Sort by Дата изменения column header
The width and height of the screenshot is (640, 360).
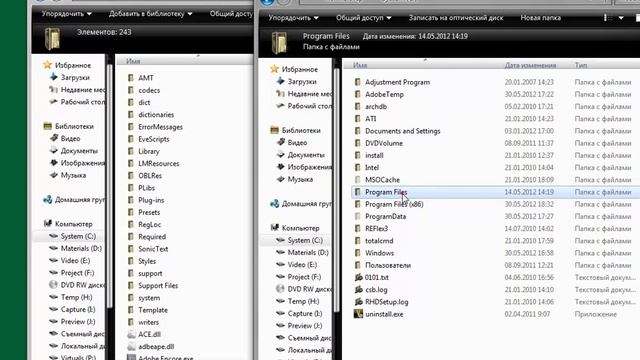(530, 65)
